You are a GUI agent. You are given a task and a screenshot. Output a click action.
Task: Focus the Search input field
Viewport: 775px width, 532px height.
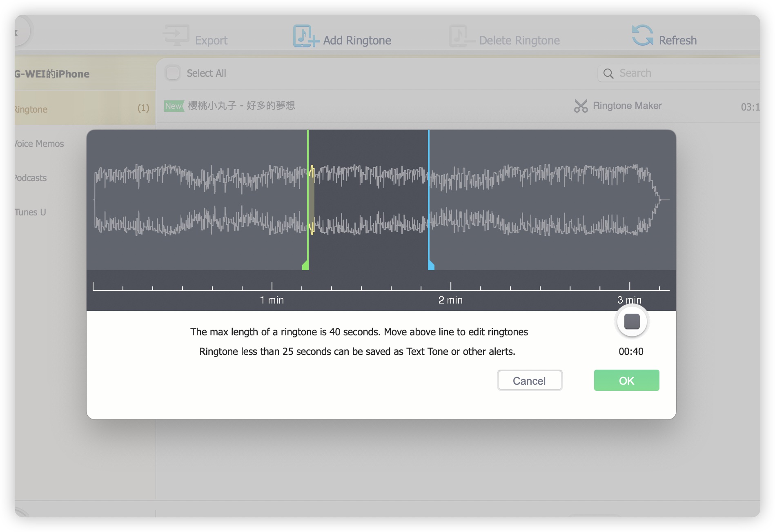click(x=686, y=73)
